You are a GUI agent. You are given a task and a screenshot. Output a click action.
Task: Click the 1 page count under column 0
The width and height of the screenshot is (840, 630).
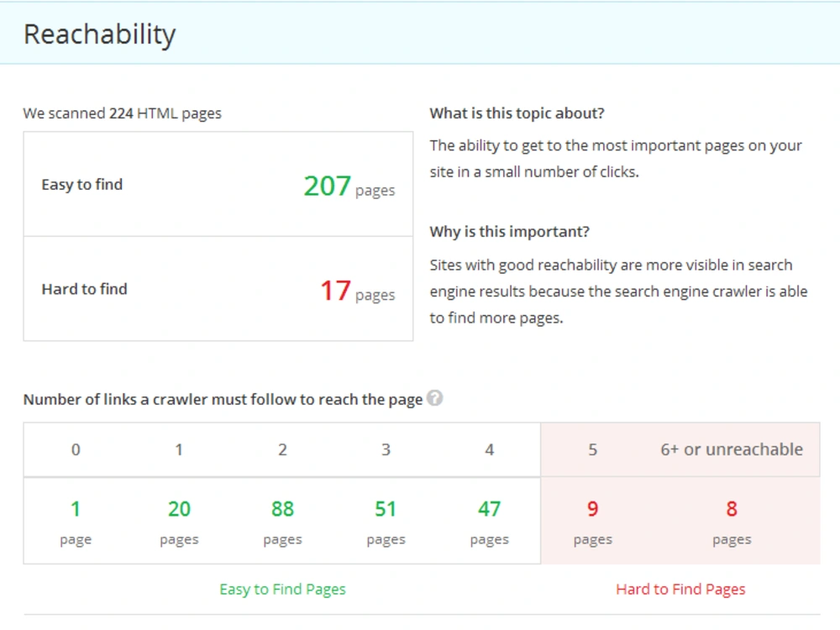(76, 509)
